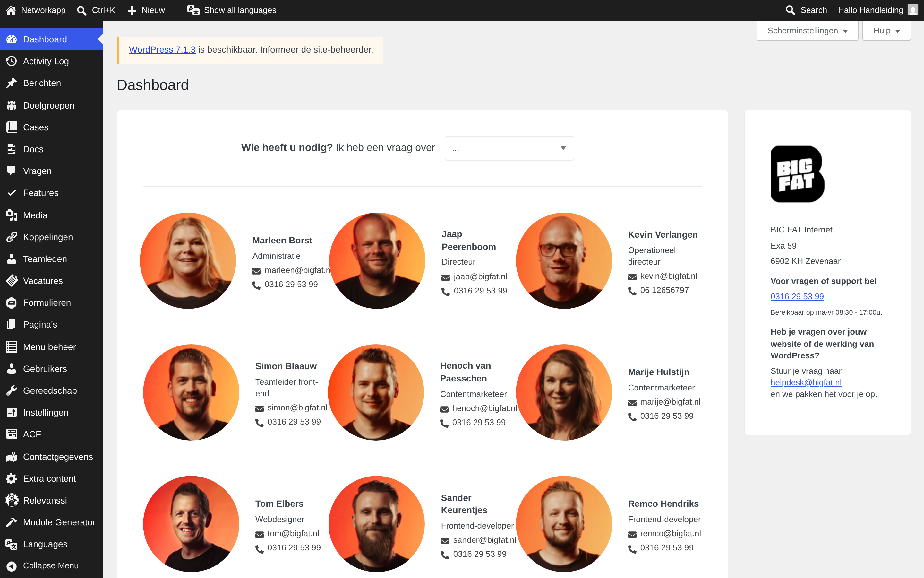Screen dimensions: 924x578
Task: Click the Formulieren form icon
Action: 12,302
